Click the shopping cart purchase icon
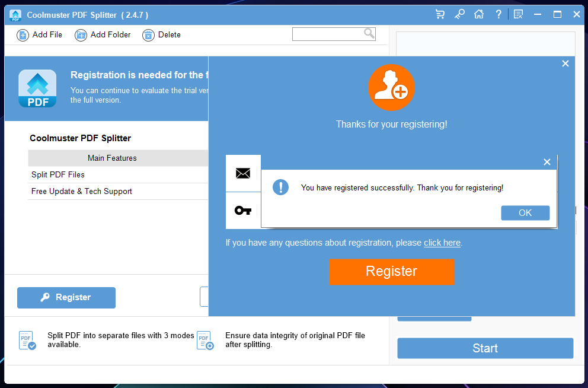 point(440,14)
